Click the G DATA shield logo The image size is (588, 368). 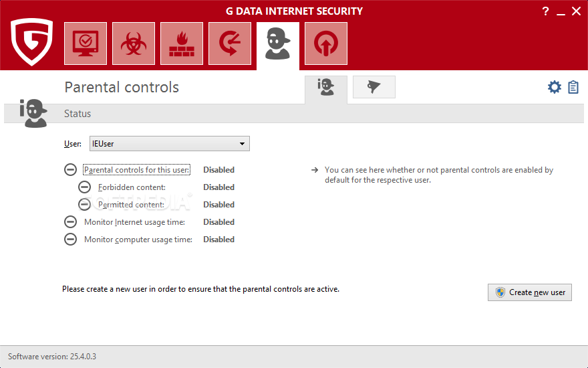click(31, 41)
